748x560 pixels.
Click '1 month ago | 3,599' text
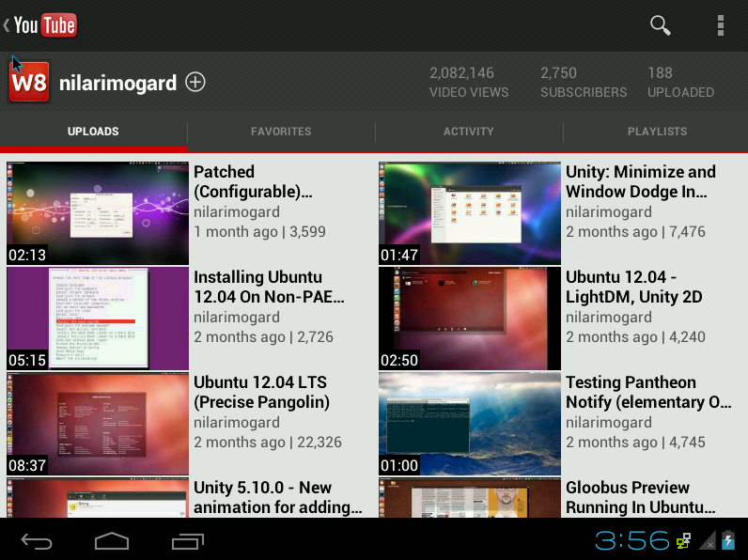(x=259, y=232)
